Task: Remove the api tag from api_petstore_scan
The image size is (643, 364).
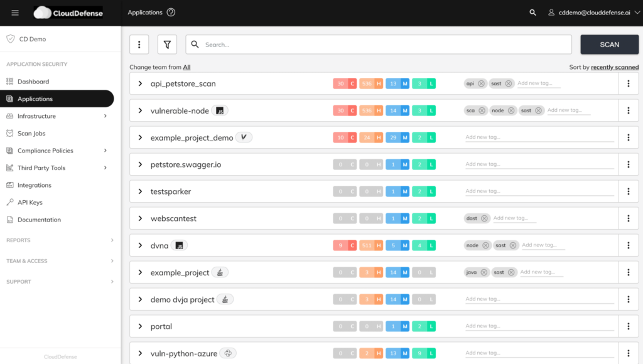Action: point(482,83)
